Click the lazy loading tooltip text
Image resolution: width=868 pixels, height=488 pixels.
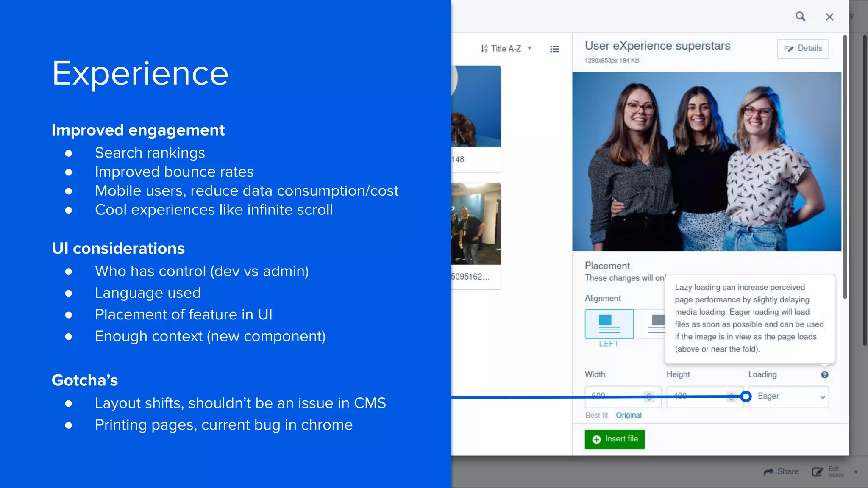(749, 318)
